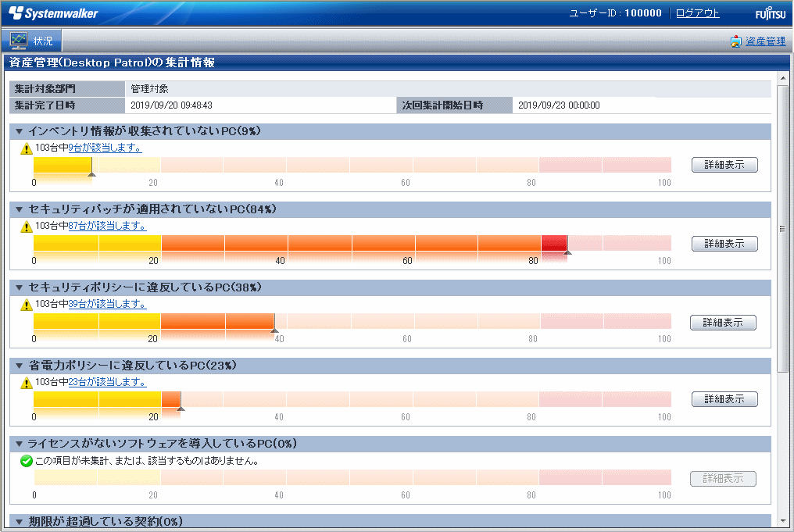Collapse the ライセンスがないソフトウェア section

[20, 444]
